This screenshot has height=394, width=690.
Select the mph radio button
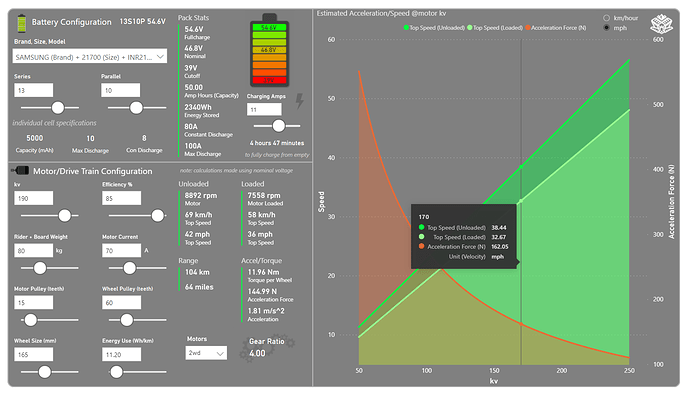pos(606,28)
